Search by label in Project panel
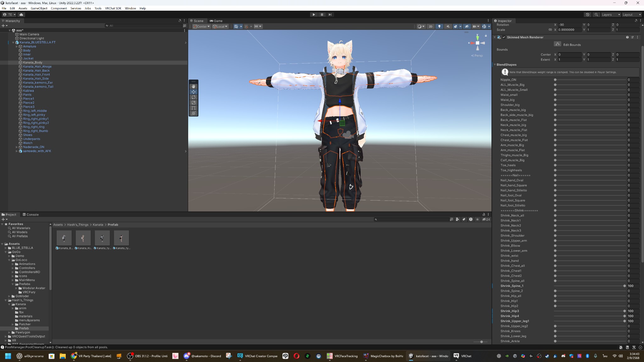The image size is (644, 362). point(464,219)
